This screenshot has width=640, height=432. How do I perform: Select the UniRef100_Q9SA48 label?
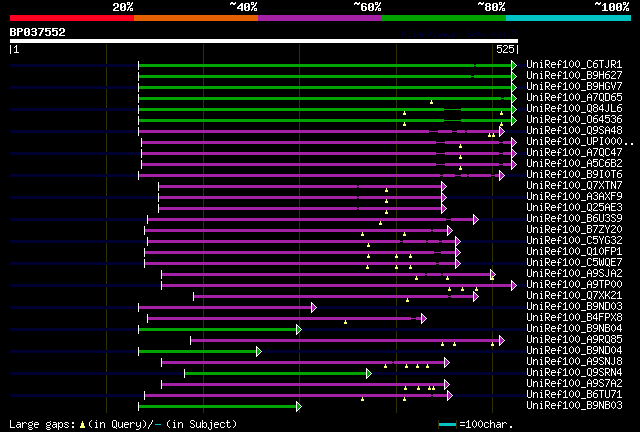(x=574, y=131)
